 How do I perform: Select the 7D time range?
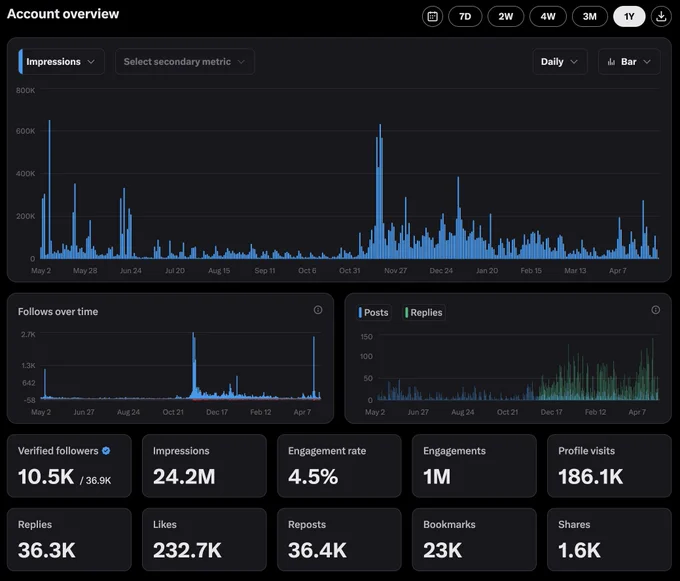[x=465, y=16]
